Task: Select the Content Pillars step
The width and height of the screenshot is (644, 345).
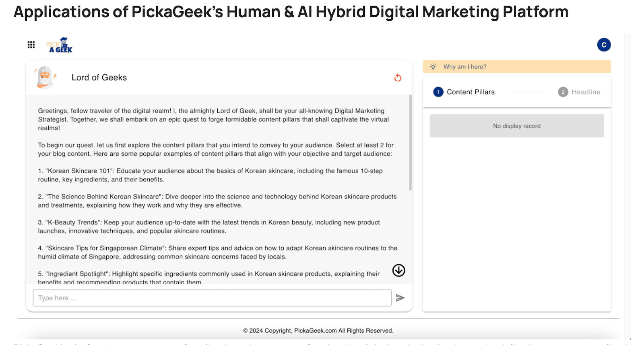Action: (464, 92)
